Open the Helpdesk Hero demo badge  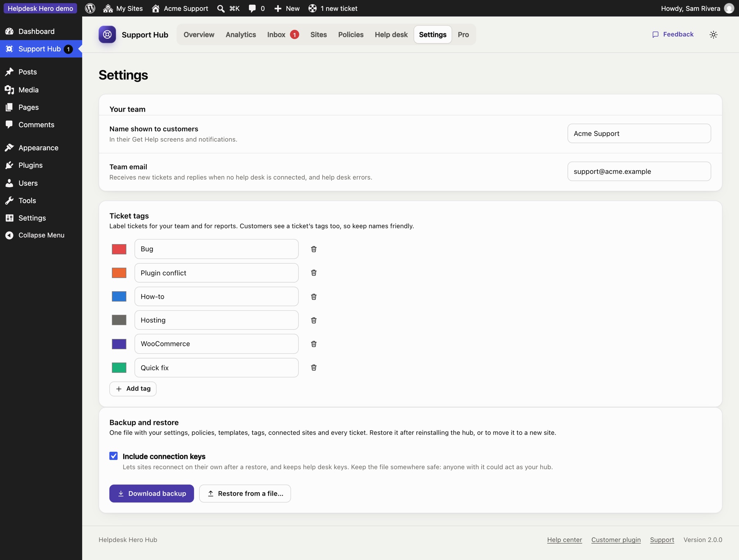[x=40, y=8]
